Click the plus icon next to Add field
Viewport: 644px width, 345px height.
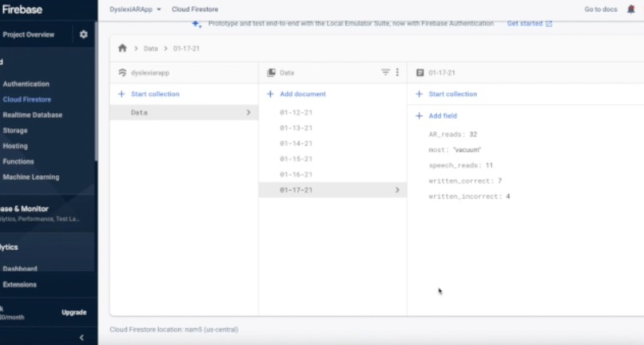click(x=419, y=116)
